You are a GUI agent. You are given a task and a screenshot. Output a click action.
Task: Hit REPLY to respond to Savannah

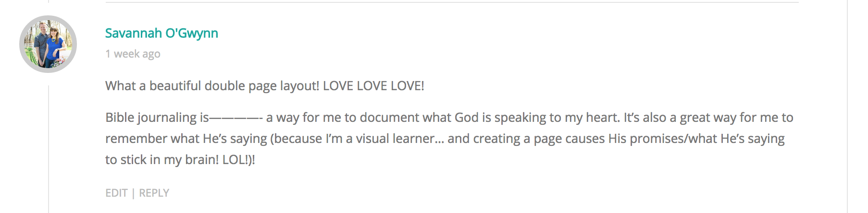[x=154, y=193]
